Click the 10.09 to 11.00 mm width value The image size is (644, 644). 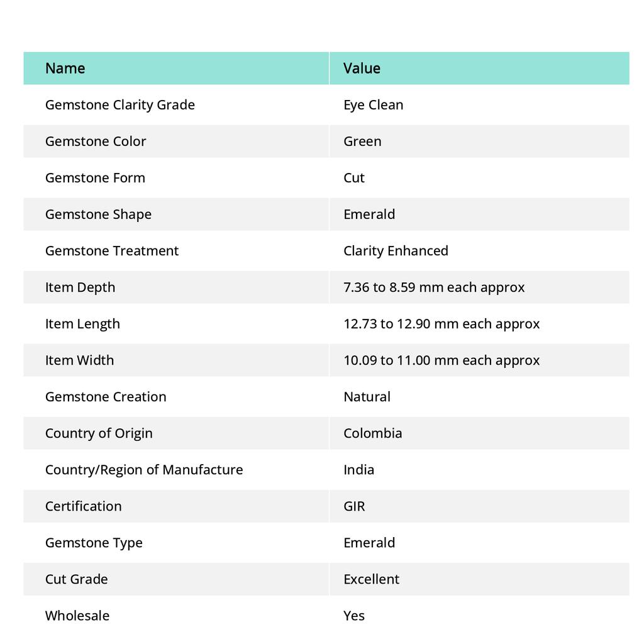click(x=441, y=360)
